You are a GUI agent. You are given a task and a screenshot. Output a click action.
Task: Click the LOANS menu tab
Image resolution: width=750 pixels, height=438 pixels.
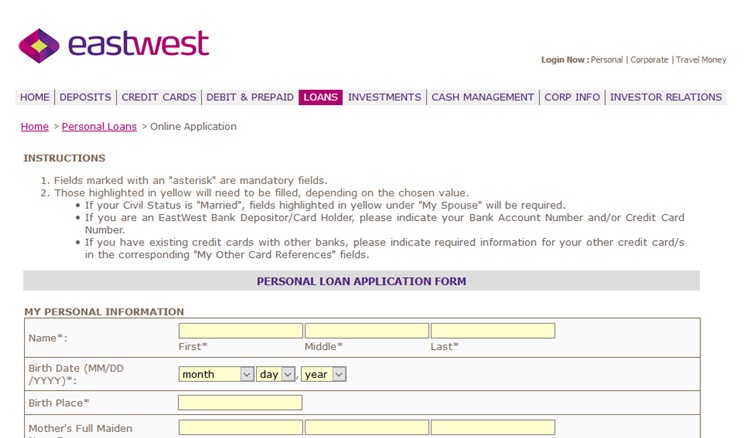pos(320,98)
